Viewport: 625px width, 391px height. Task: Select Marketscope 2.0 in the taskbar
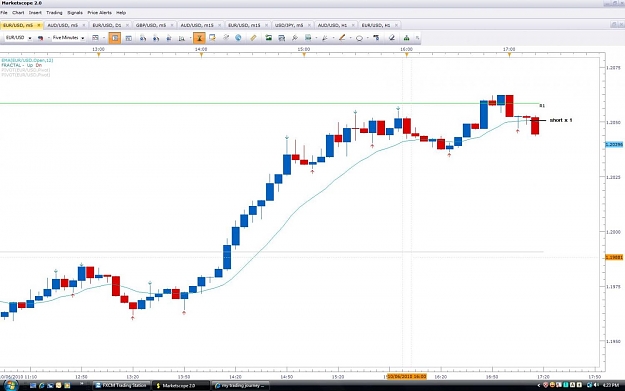pyautogui.click(x=181, y=385)
